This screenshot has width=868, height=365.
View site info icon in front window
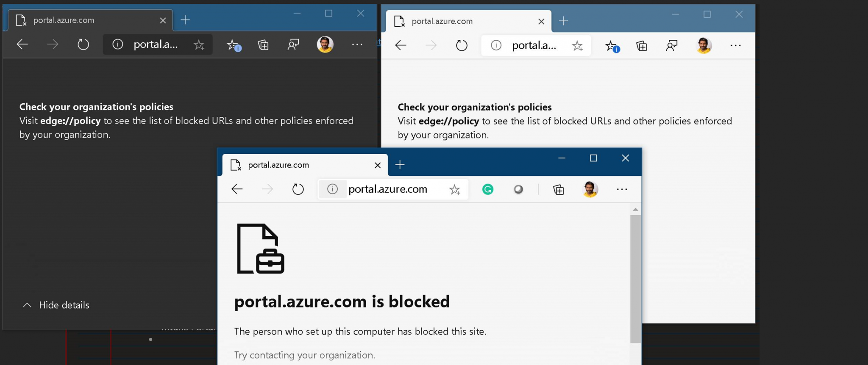(x=333, y=189)
